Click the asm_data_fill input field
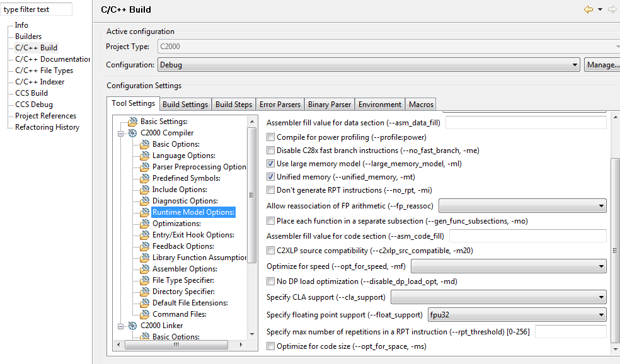Screen dimensions: 620x364 tap(526, 123)
